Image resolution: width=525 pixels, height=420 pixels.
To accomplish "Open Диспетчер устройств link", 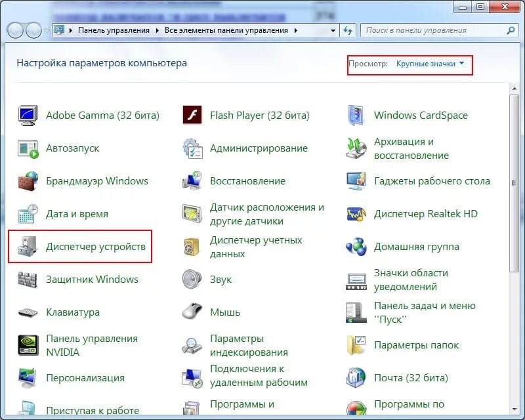I will (96, 247).
